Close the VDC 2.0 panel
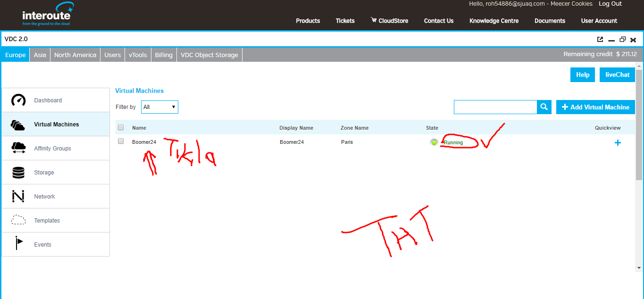 [633, 40]
